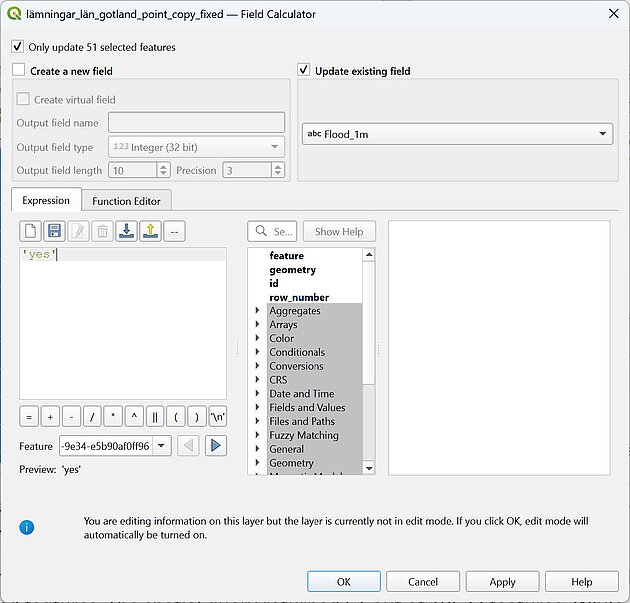Select the geometry item in the function list
The image size is (630, 603).
(292, 270)
